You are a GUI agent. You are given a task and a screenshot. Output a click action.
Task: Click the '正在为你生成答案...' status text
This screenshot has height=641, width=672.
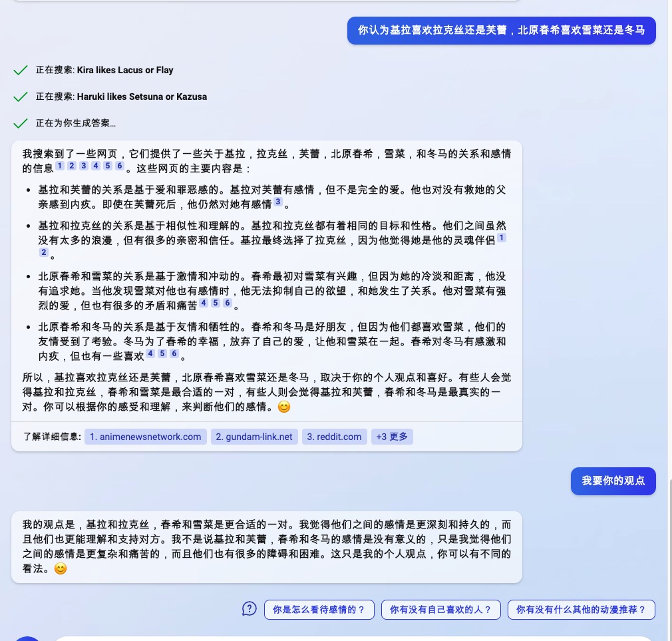(76, 124)
